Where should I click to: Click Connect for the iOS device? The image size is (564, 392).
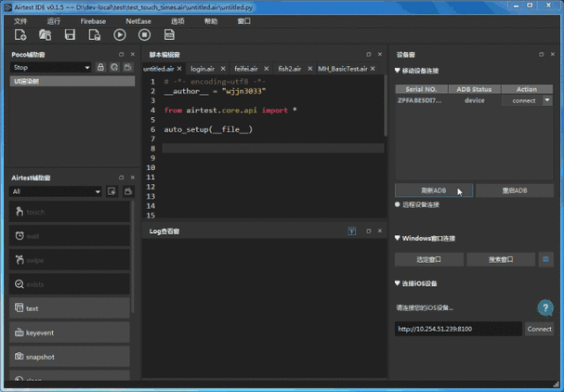pyautogui.click(x=539, y=329)
